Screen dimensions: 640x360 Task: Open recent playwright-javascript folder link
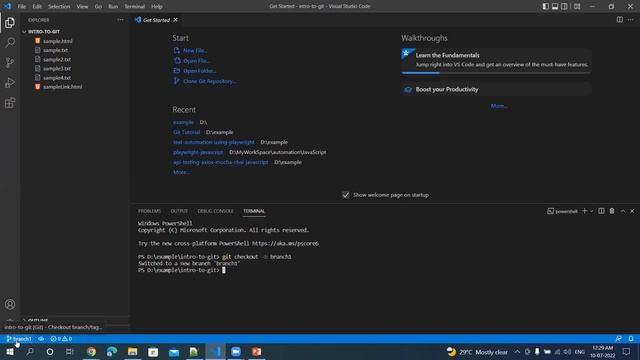[x=198, y=152]
